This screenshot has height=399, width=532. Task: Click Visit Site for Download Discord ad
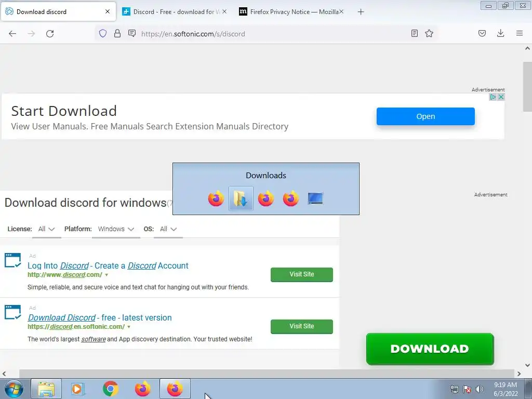[x=302, y=326]
